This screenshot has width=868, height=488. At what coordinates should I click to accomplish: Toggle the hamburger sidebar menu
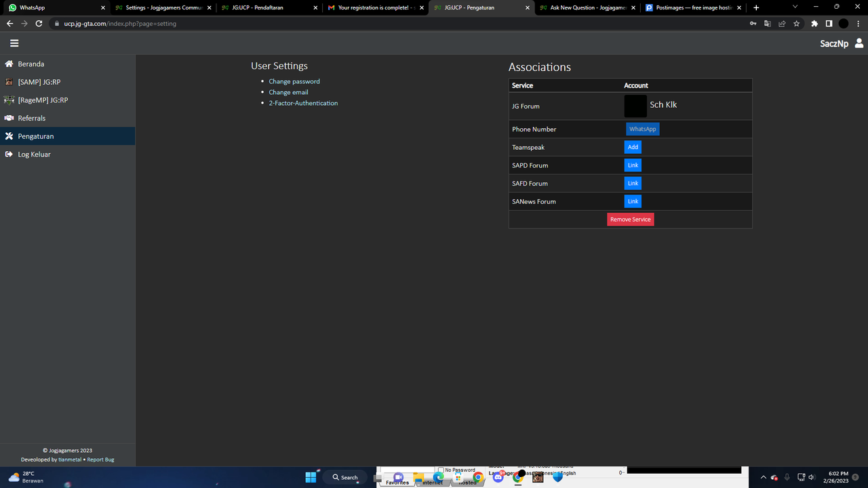click(x=14, y=43)
